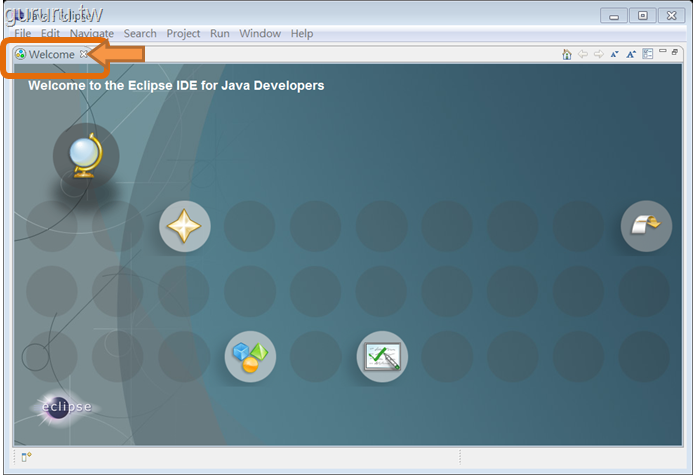The image size is (693, 475).
Task: Click the Welcome to Eclipse IDE heading
Action: tap(176, 85)
